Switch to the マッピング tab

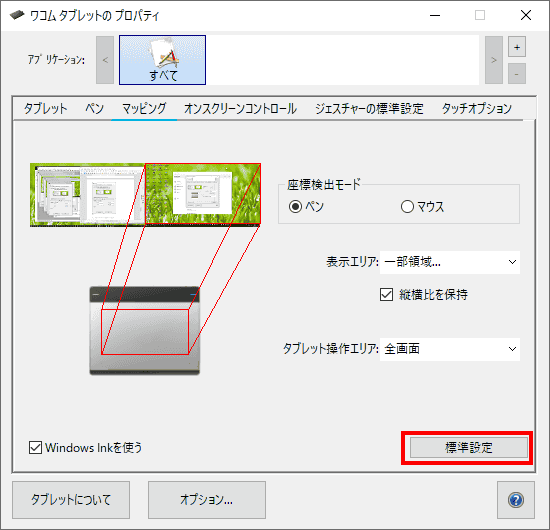click(144, 108)
